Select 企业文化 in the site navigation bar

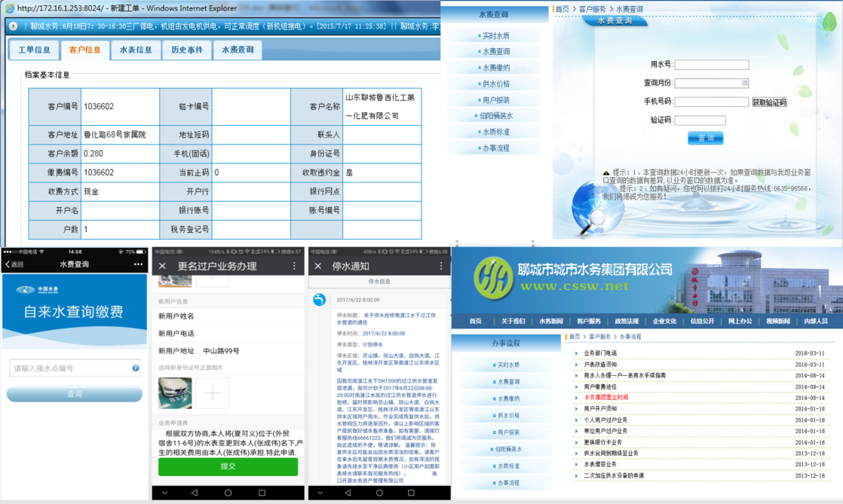coord(664,322)
